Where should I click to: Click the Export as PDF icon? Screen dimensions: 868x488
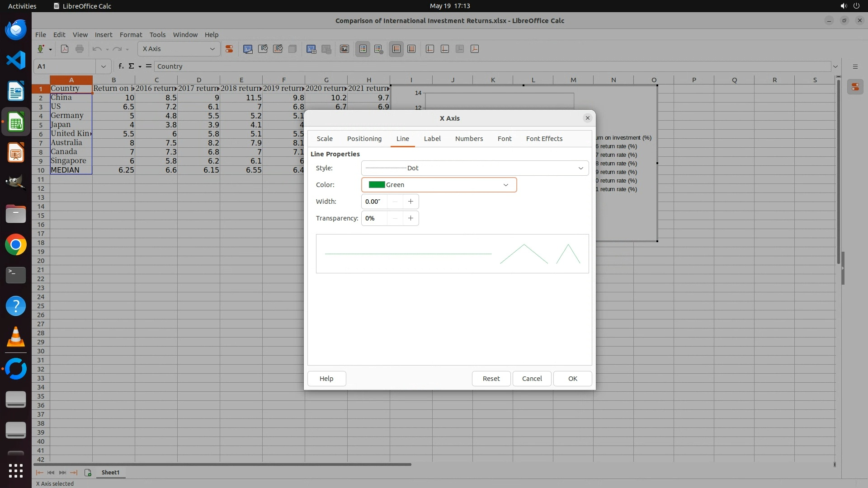coord(65,49)
